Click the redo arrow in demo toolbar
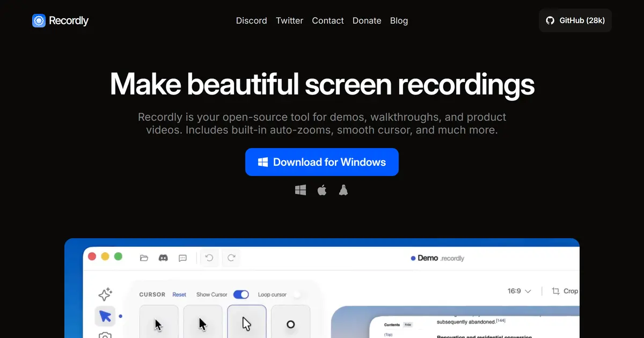644x338 pixels. (x=231, y=258)
